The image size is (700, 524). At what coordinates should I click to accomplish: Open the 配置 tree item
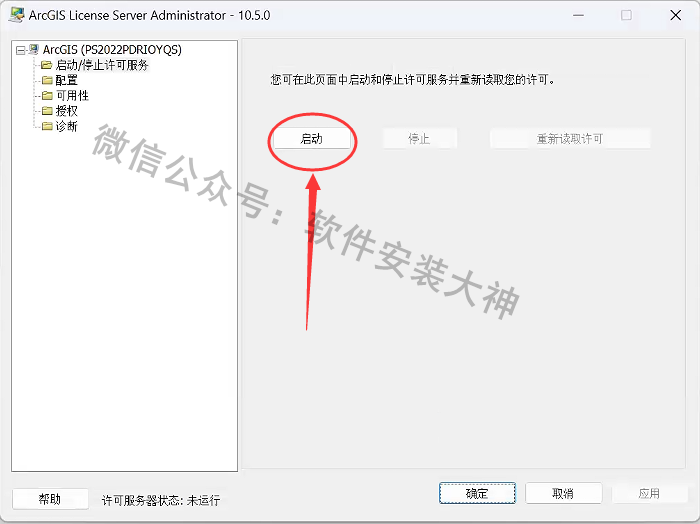coord(66,80)
